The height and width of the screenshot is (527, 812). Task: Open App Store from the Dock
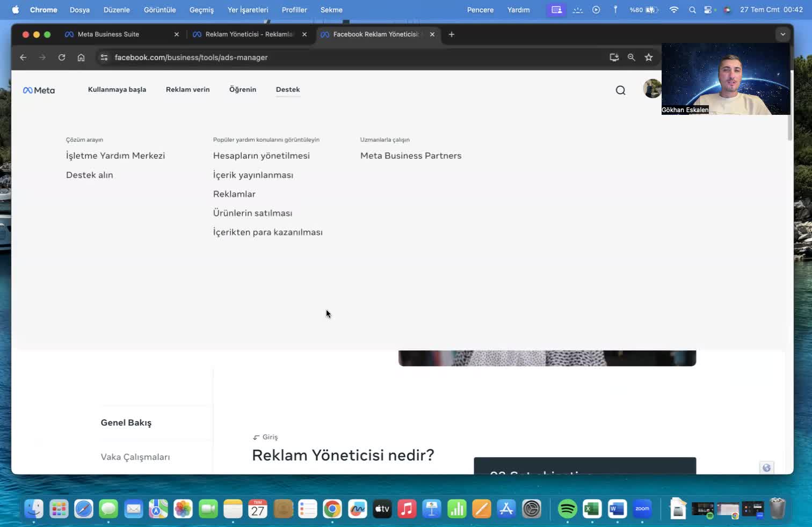[x=506, y=509]
